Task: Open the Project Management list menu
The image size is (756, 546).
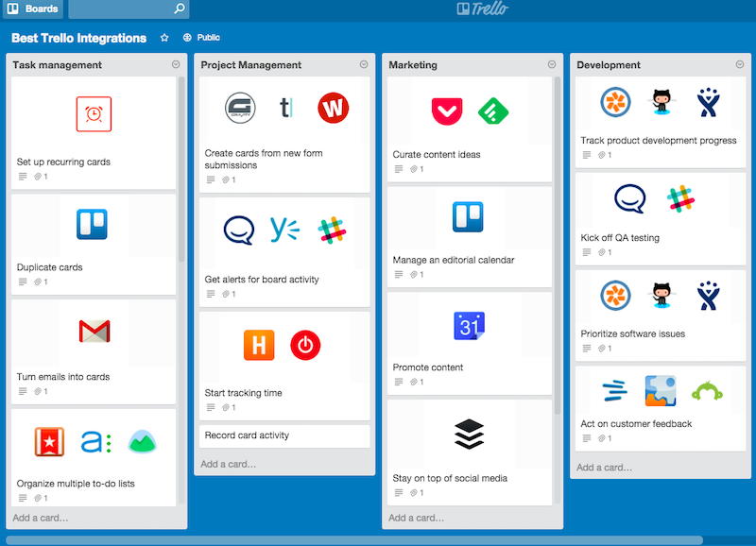Action: (364, 64)
